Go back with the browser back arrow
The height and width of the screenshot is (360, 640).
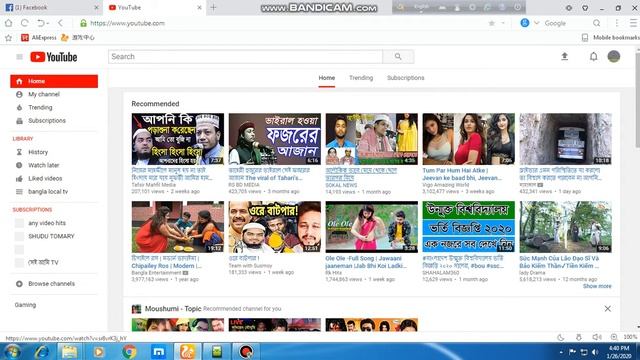point(60,23)
